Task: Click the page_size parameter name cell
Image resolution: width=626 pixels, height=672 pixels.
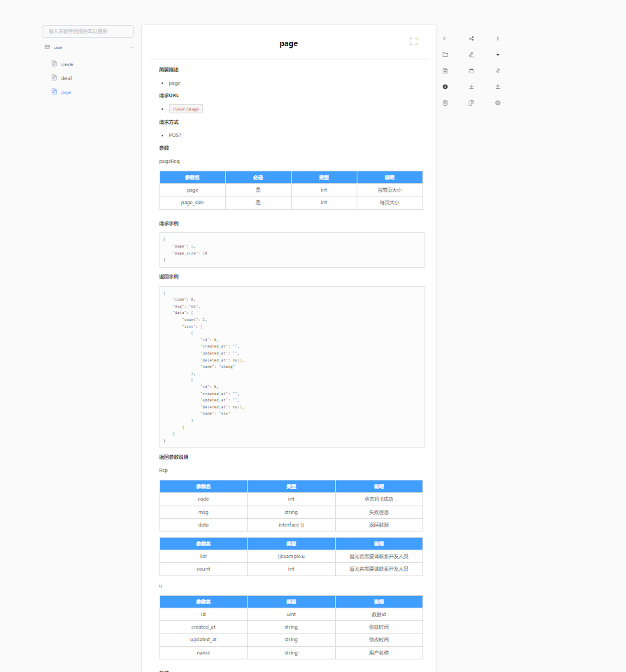Action: (x=192, y=203)
